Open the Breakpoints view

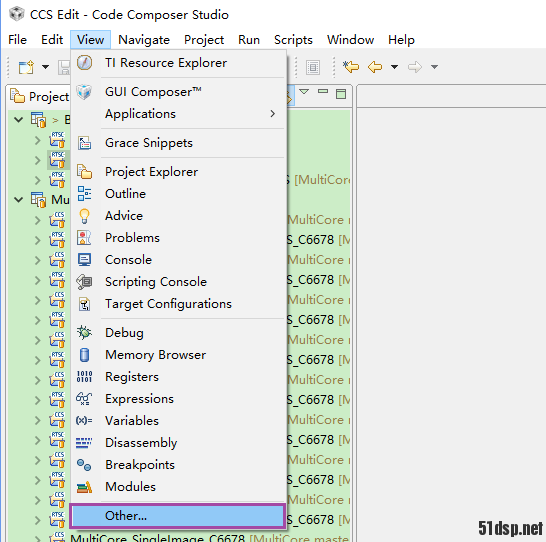point(179,465)
